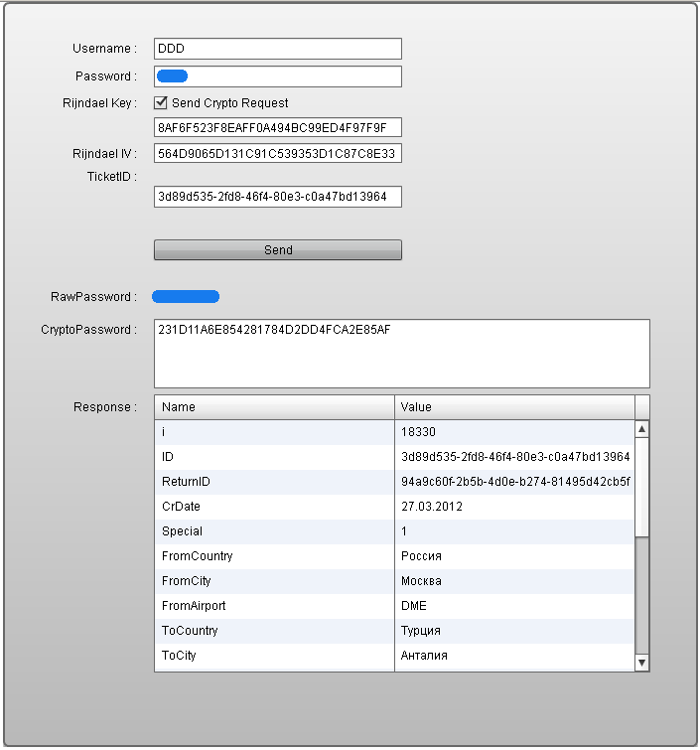700x750 pixels.
Task: Sort the response table by the Name column header
Action: pos(274,407)
